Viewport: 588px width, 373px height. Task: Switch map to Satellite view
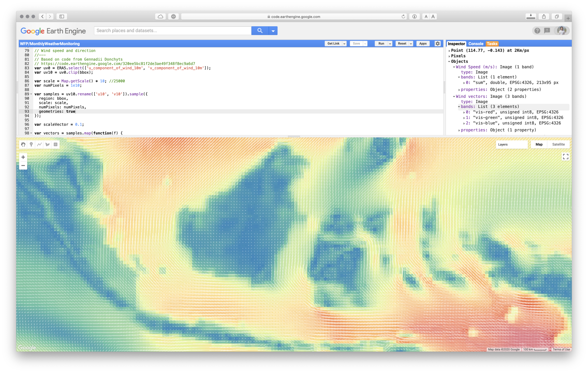coord(558,144)
